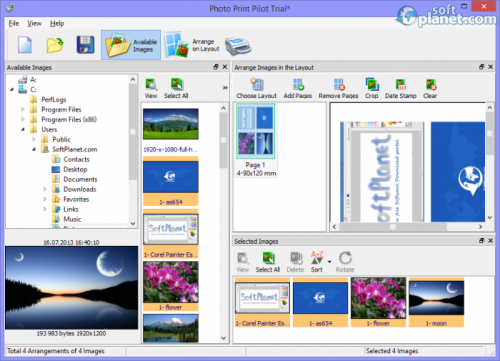Open the Help menu

pos(57,23)
